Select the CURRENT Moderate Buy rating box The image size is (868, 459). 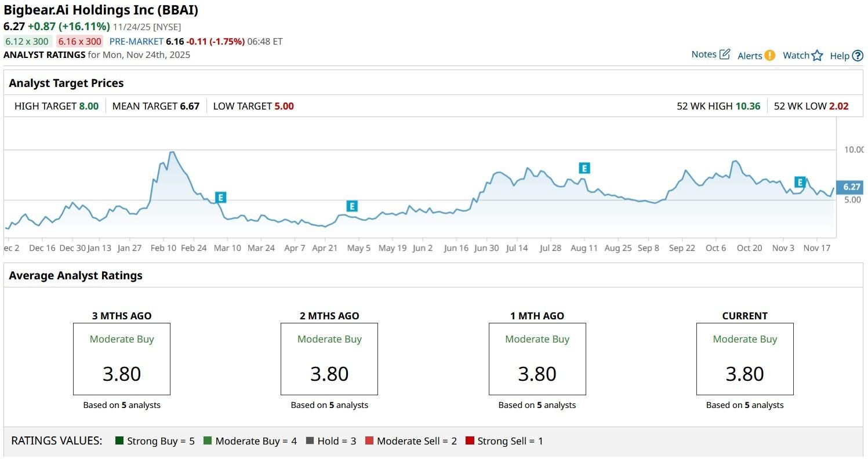[744, 359]
